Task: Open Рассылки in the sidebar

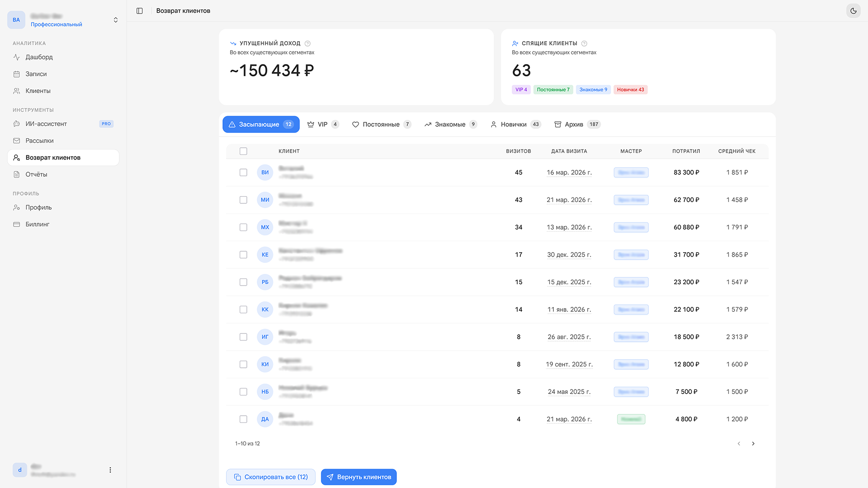Action: pyautogui.click(x=63, y=141)
